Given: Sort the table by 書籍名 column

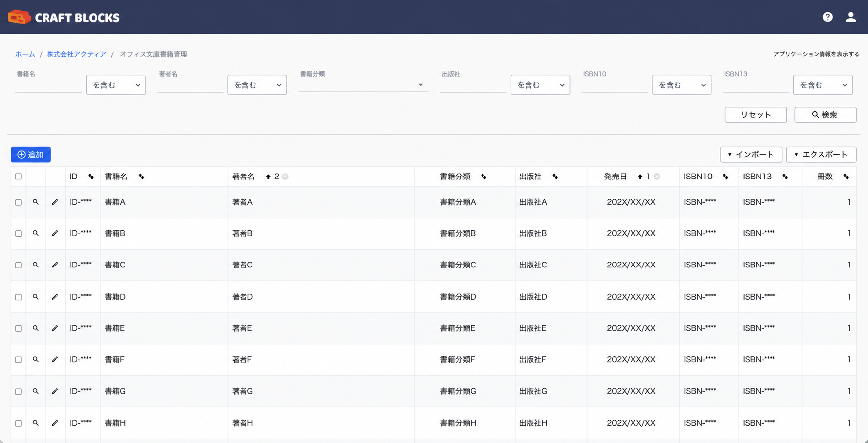Looking at the screenshot, I should [x=141, y=177].
